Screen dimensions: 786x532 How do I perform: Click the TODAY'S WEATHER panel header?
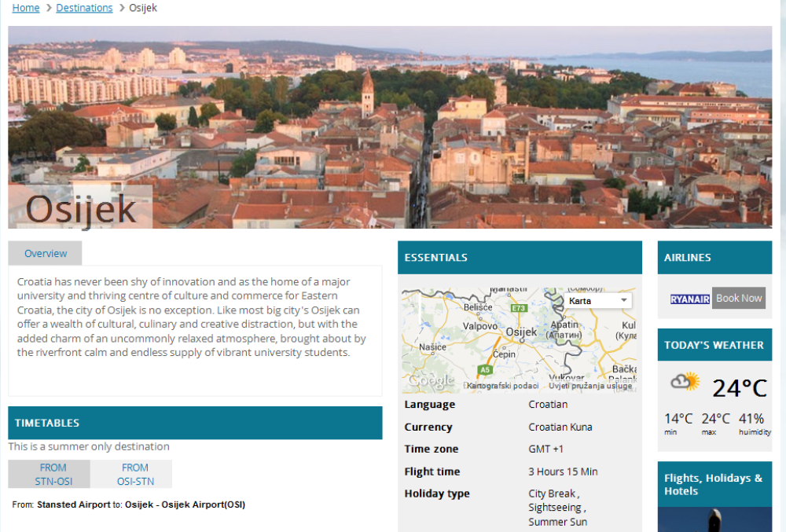point(714,345)
